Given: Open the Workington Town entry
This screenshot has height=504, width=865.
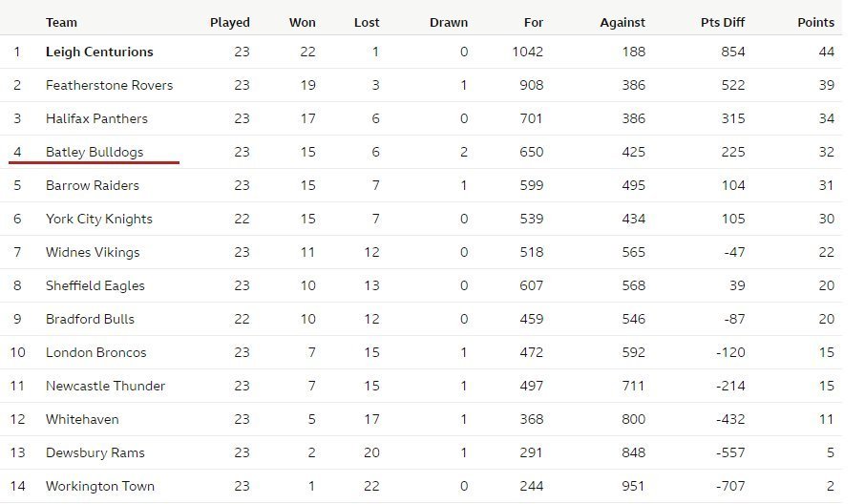Looking at the screenshot, I should pyautogui.click(x=100, y=487).
